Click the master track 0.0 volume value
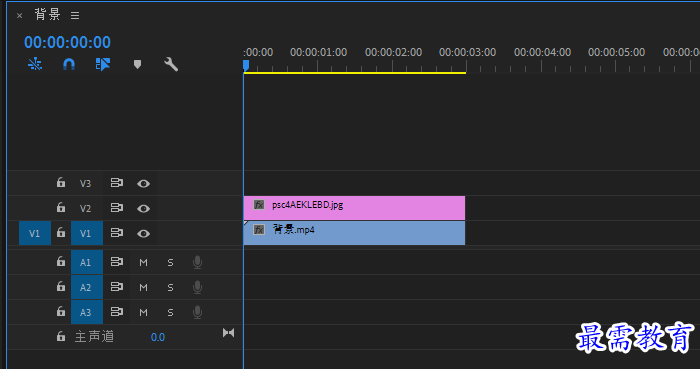 point(158,337)
